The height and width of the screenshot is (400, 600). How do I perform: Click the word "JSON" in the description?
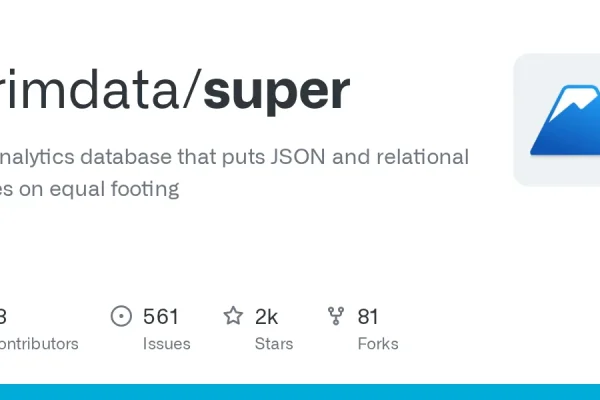pos(298,157)
